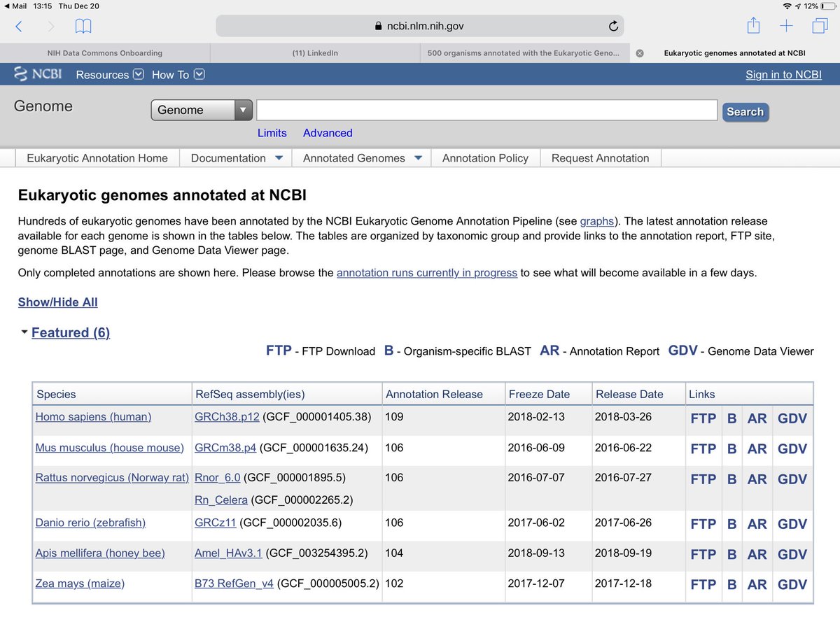The width and height of the screenshot is (840, 629).
Task: Click the Search button
Action: point(745,112)
